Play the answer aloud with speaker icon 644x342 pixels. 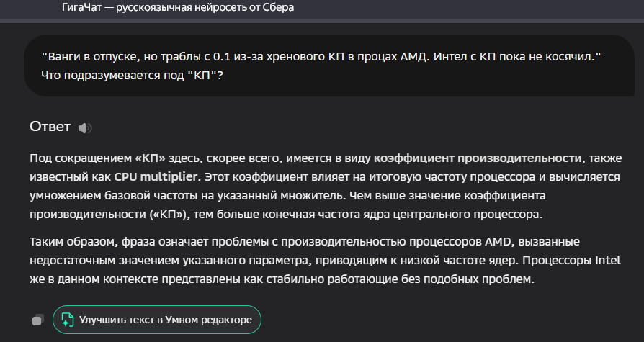click(x=85, y=127)
